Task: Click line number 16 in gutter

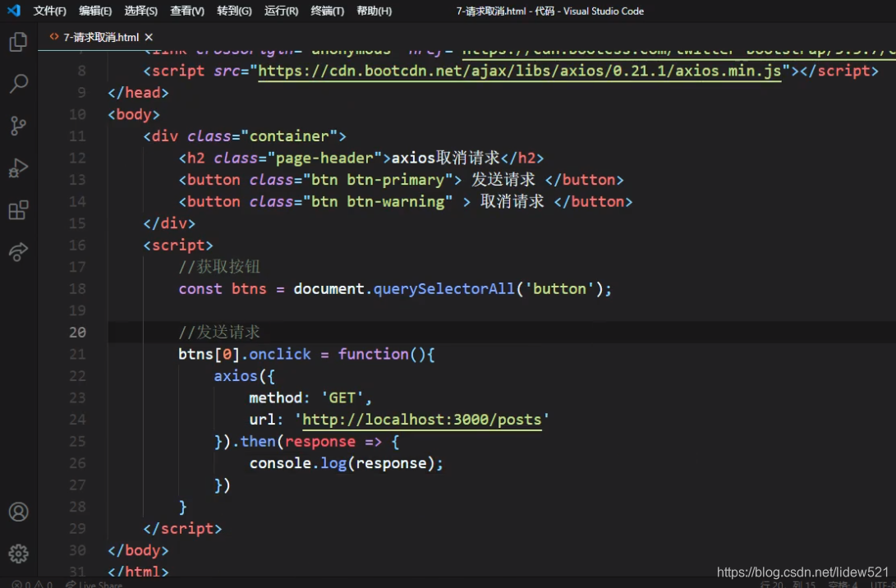Action: (78, 246)
